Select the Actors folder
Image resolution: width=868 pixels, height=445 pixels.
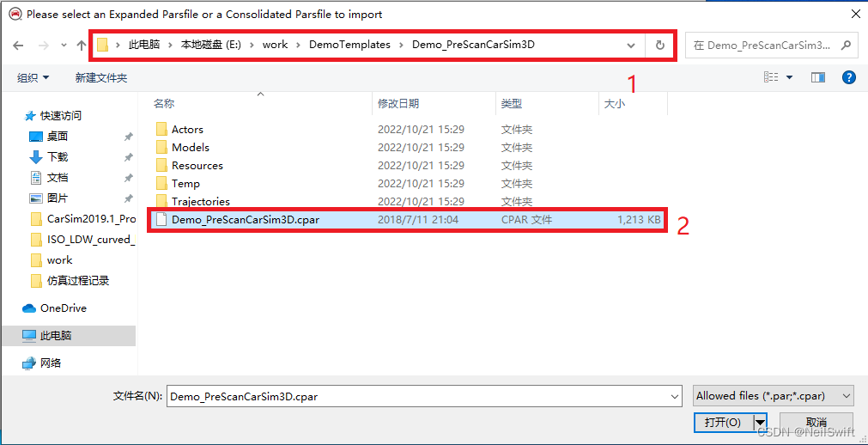187,129
